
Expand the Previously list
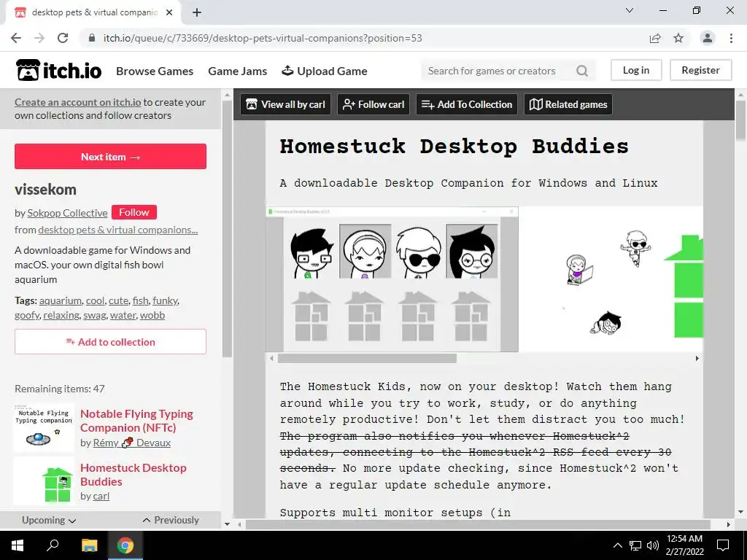coord(171,520)
